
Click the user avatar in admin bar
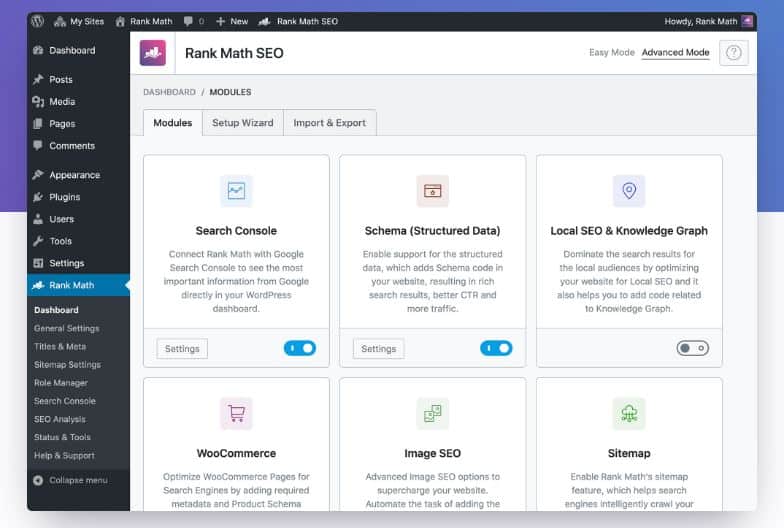(x=747, y=22)
